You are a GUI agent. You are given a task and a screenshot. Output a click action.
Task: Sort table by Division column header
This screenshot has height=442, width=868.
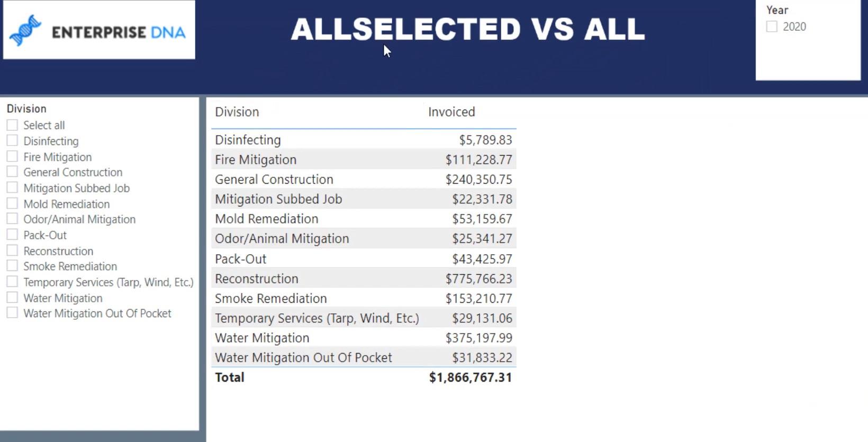pos(237,112)
